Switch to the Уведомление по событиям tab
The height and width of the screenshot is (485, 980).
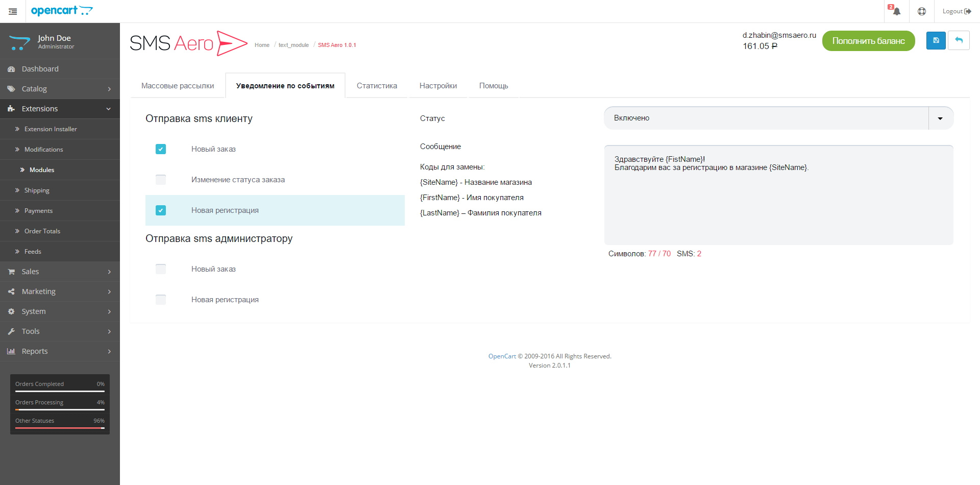[285, 86]
